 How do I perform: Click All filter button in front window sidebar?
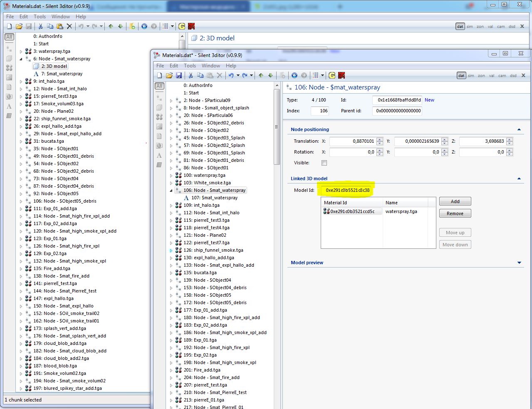coord(159,86)
